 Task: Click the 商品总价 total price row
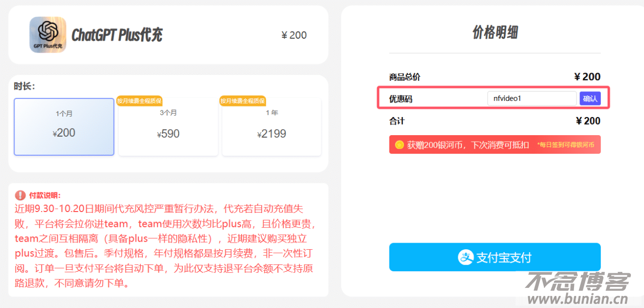(495, 77)
